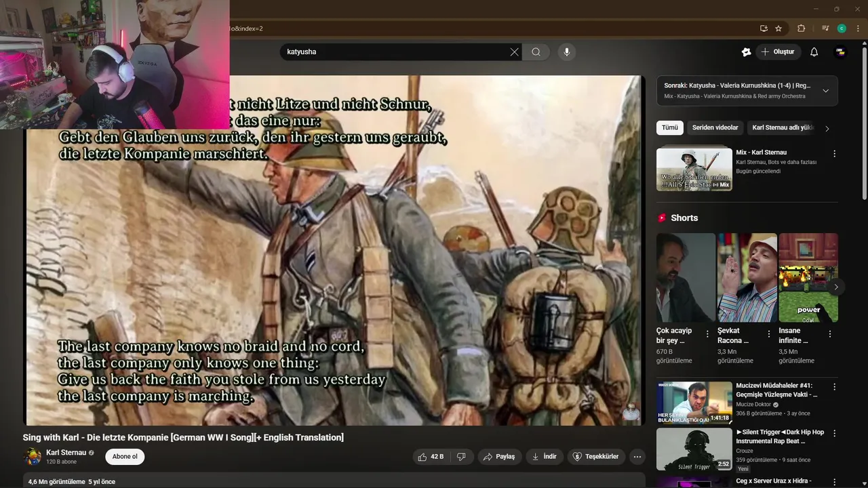868x488 pixels.
Task: Open options for Mucizevi Müdahaleler video
Action: point(834,387)
